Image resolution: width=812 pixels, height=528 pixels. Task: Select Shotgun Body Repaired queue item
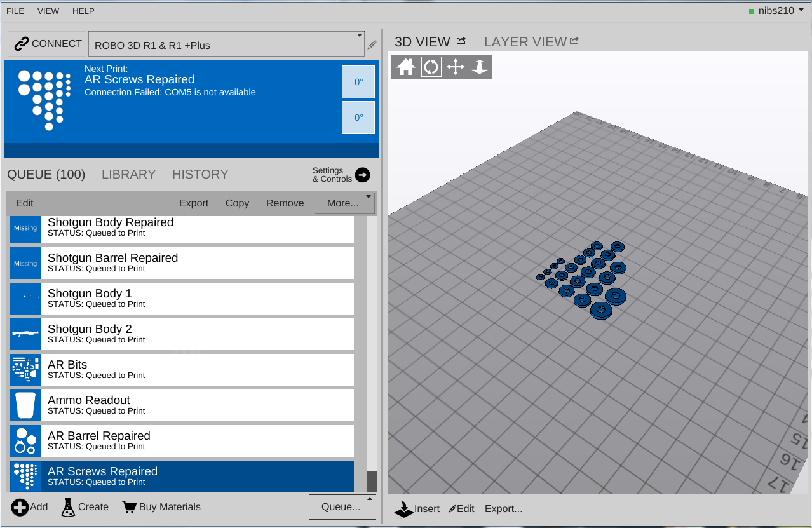click(182, 229)
